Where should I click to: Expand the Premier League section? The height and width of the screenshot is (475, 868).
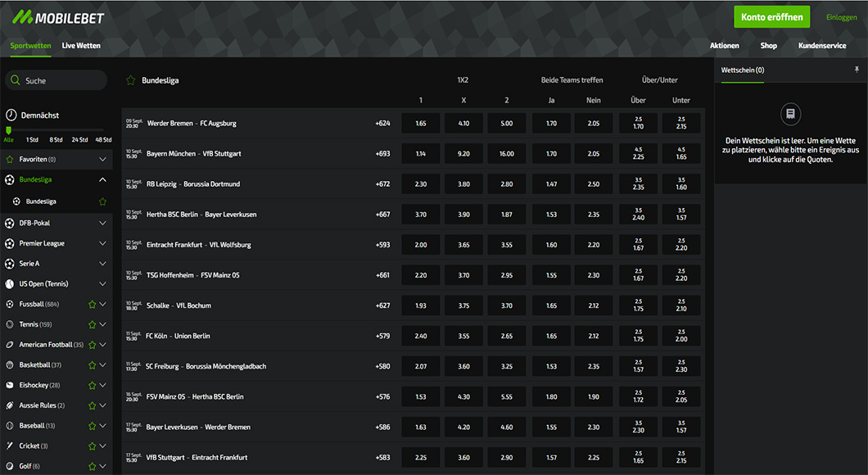tap(102, 243)
